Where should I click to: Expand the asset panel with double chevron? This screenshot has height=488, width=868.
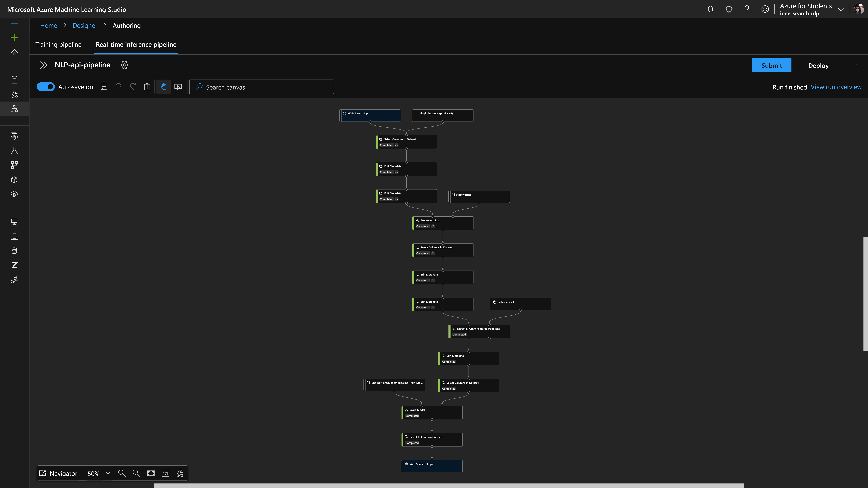click(44, 65)
